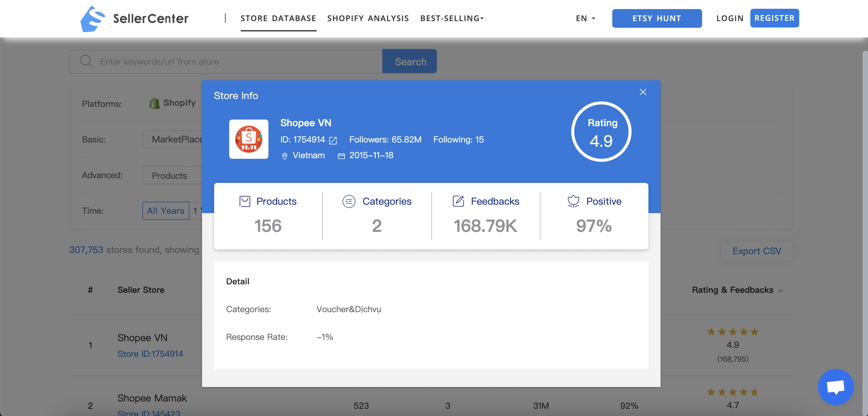Click the Voucher&Dịchvụ category text
Viewport: 868px width, 416px height.
349,309
